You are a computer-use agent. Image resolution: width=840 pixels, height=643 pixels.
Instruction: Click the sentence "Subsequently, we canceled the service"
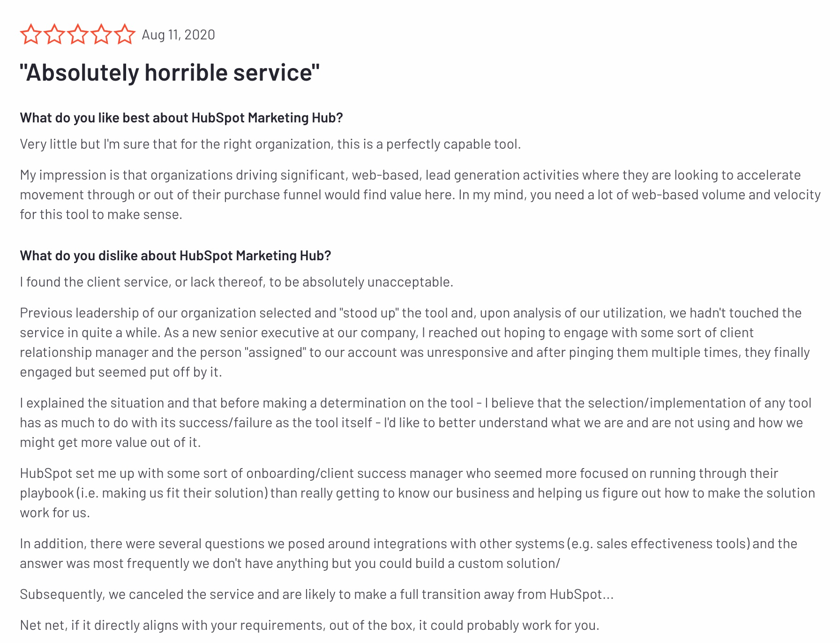pyautogui.click(x=316, y=594)
